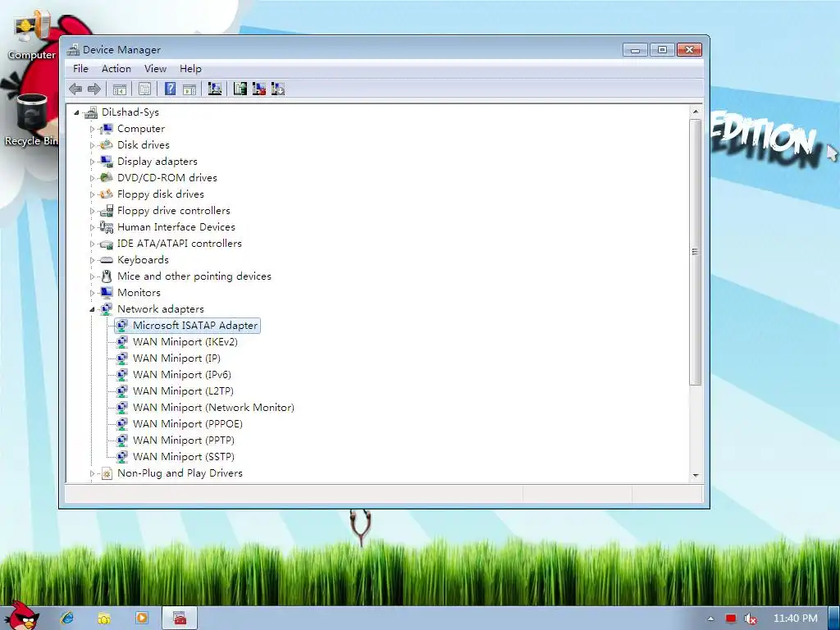Select WAN Miniport (L2TP) entry
The width and height of the screenshot is (840, 630).
click(x=183, y=391)
